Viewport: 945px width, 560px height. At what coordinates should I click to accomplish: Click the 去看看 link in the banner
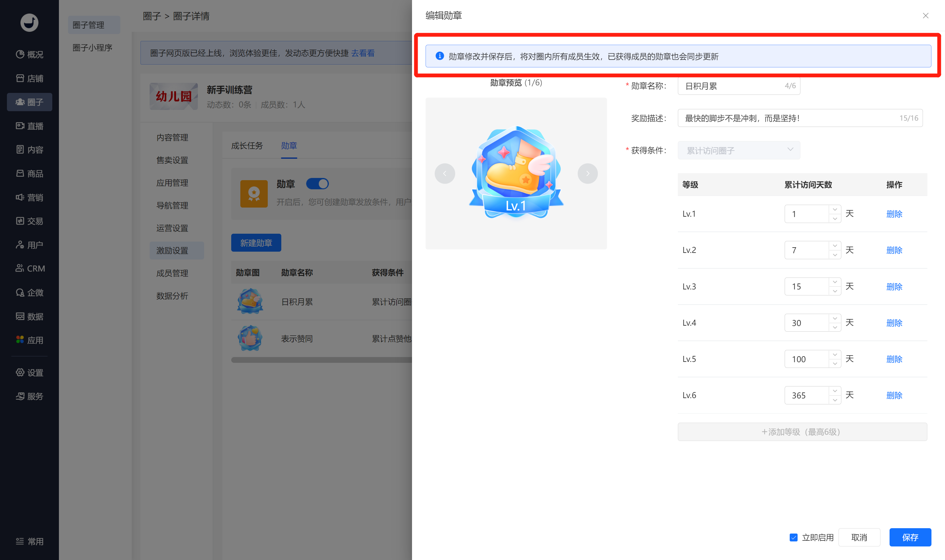tap(363, 53)
